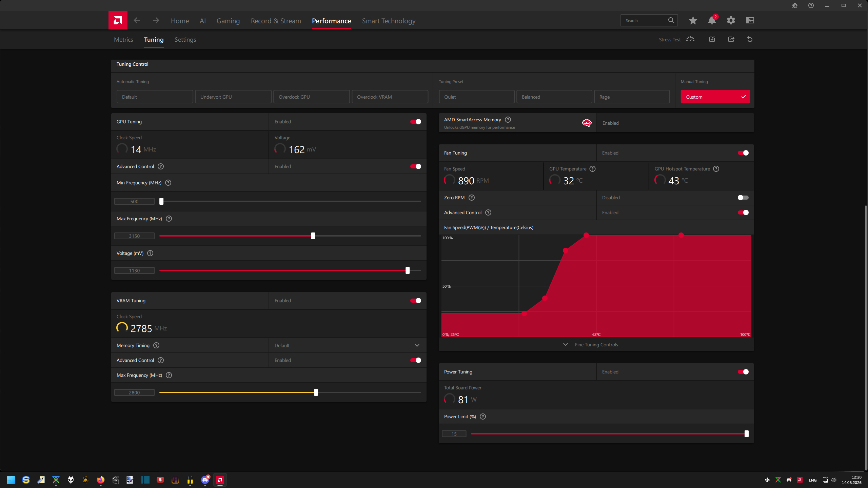Select the Quiet tuning preset
Viewport: 868px width, 488px height.
477,97
